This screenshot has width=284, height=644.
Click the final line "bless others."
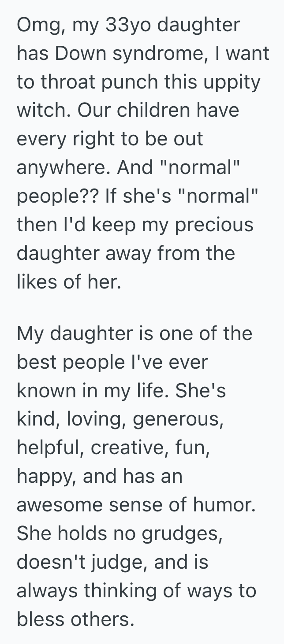(x=75, y=618)
